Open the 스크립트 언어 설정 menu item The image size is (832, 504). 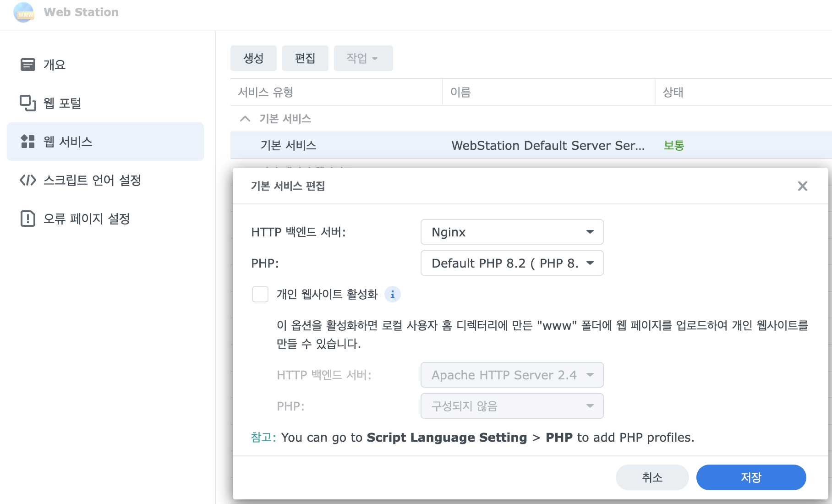[x=105, y=180]
